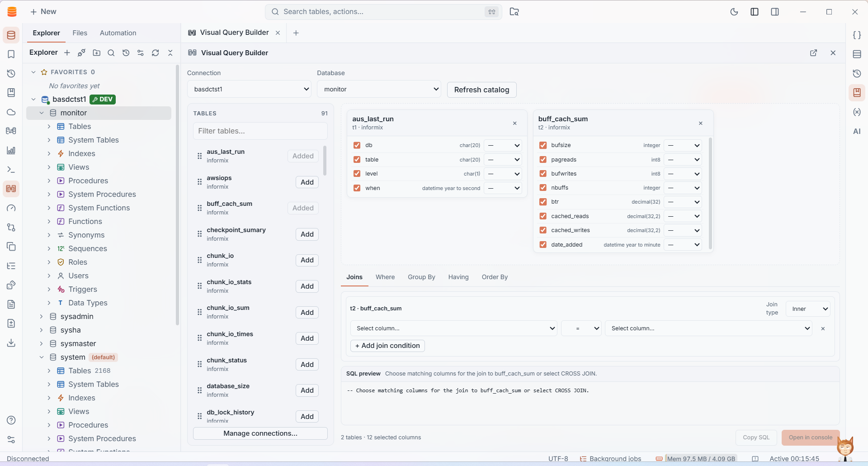Click the search icon in Explorer toolbar

tap(111, 53)
